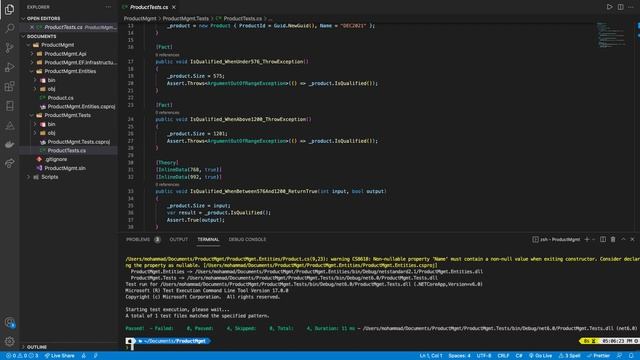The image size is (640, 360).
Task: Click the Explorer more actions ellipsis
Action: point(108,7)
